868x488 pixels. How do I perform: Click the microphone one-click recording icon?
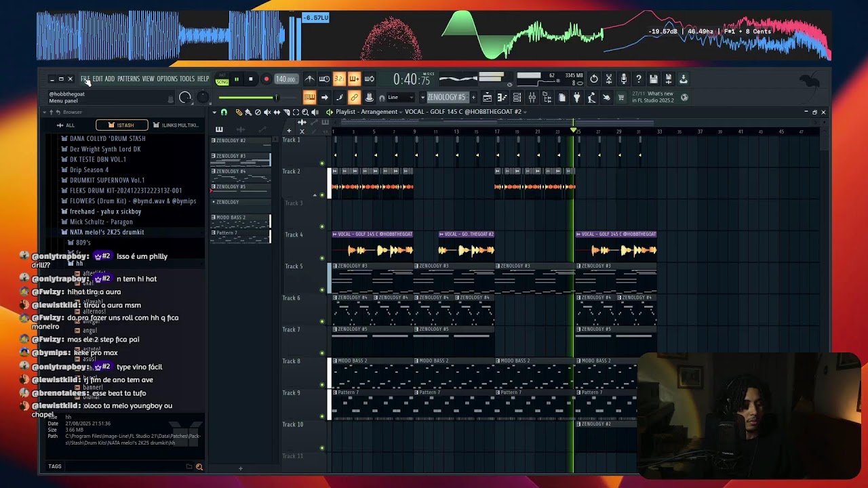624,79
